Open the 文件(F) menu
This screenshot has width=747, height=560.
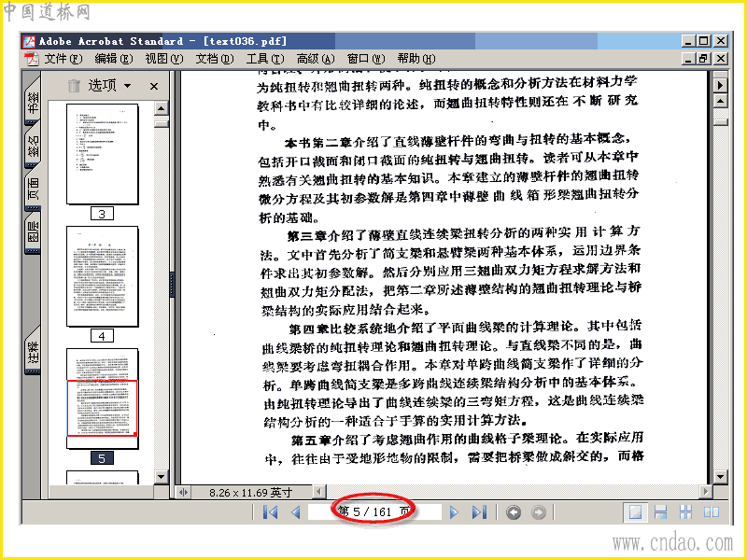63,59
